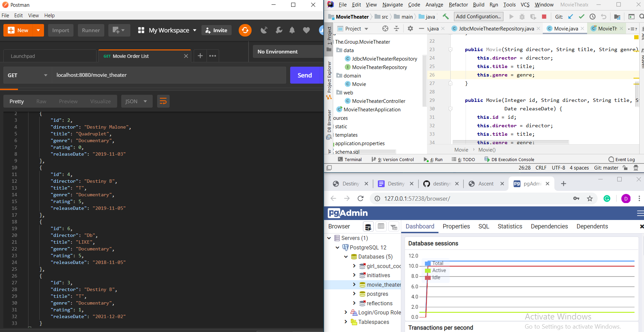Open the Refactor menu in IntelliJ
This screenshot has height=332, width=644.
458,5
